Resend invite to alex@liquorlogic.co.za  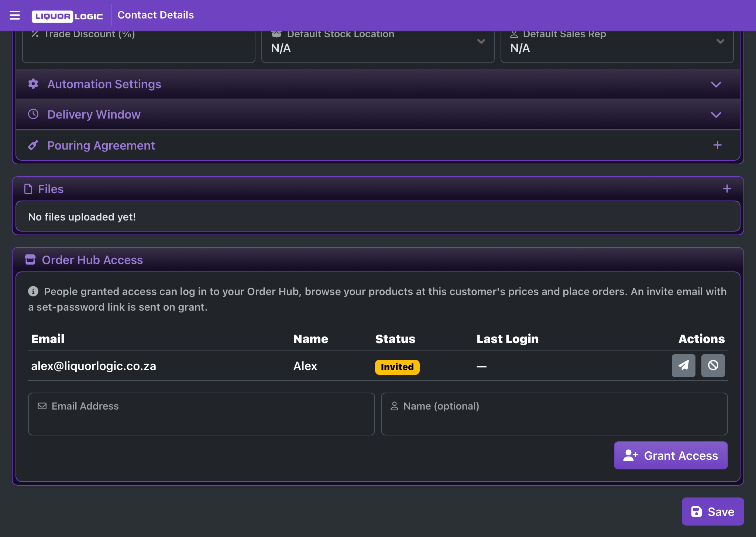pos(684,366)
